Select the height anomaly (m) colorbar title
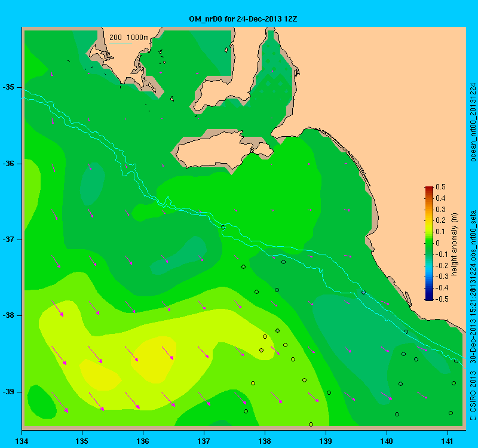The width and height of the screenshot is (478, 448). [455, 244]
